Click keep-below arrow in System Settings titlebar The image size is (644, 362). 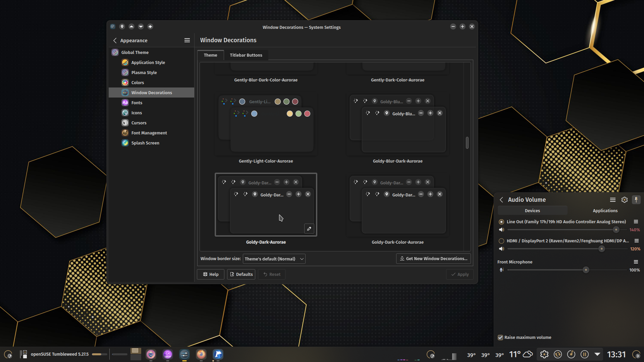point(141,26)
